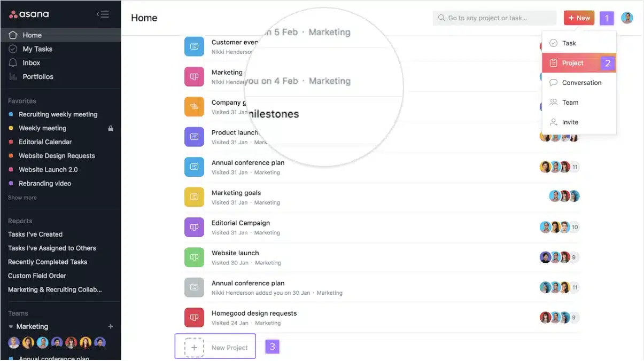Choose Project from the New menu
Viewport: 644px width, 361px height.
coord(572,62)
